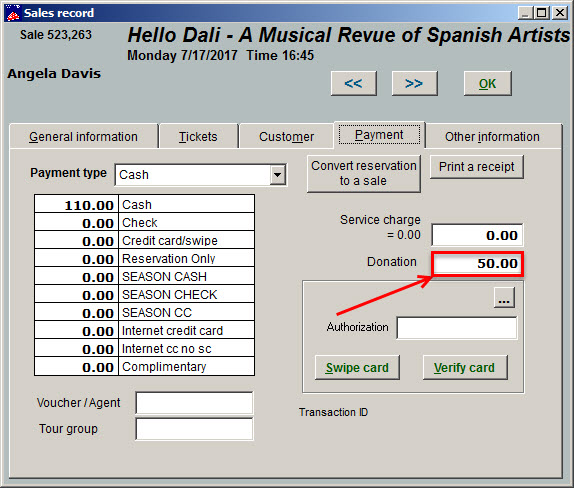Click the Verify card button
Image resolution: width=574 pixels, height=488 pixels.
coord(465,367)
